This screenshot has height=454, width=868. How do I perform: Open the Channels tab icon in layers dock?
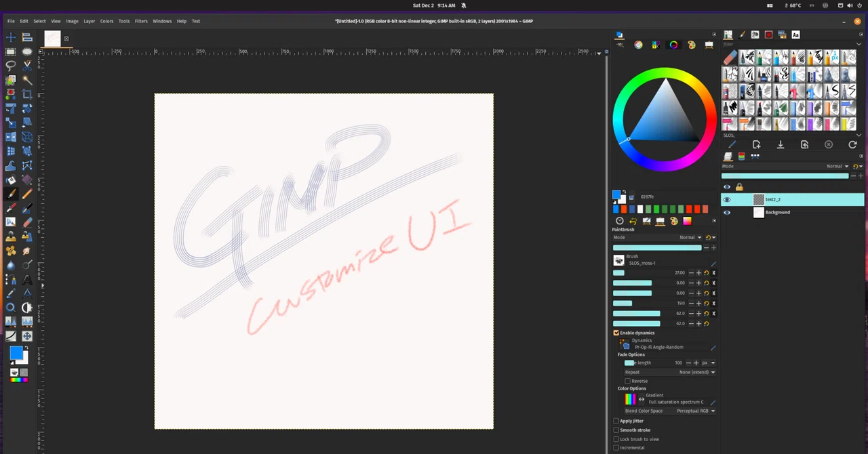[x=741, y=156]
